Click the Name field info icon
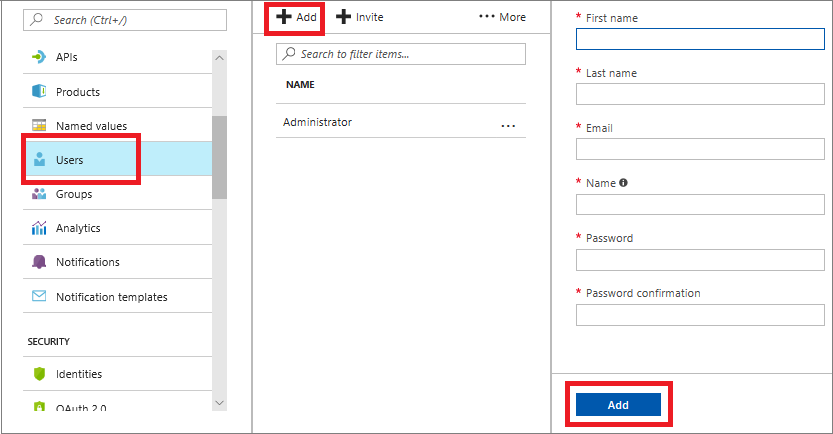Screen dimensions: 833x434 tap(624, 183)
